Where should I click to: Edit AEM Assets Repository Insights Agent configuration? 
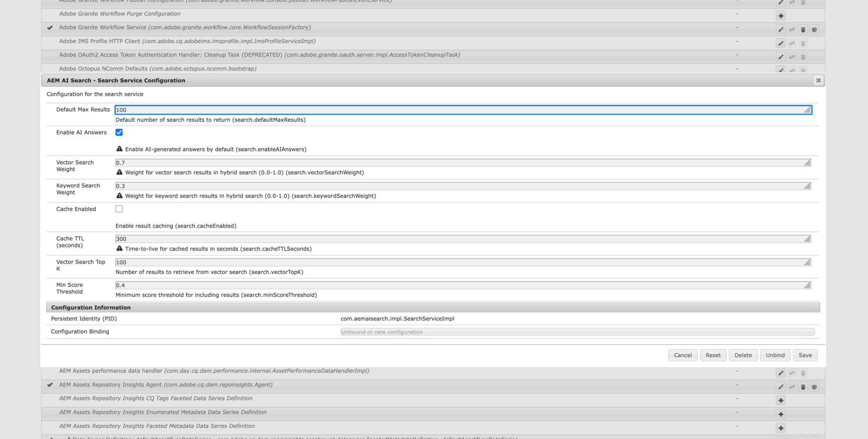coord(781,387)
